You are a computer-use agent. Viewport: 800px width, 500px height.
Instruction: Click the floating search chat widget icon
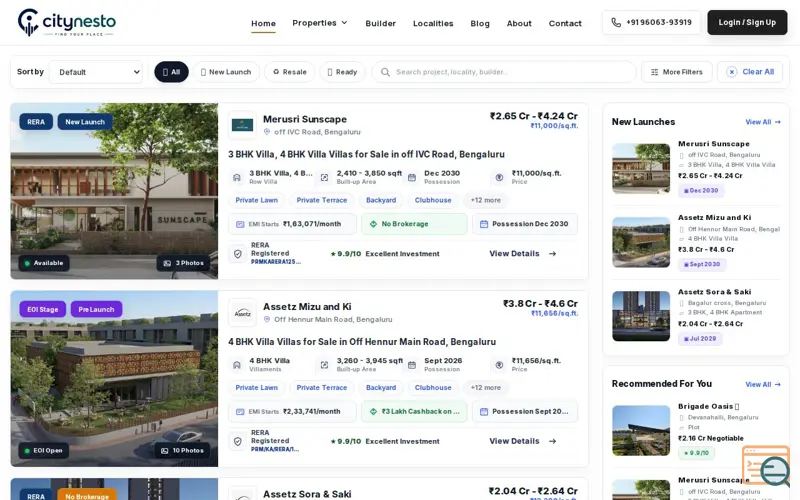point(766,466)
